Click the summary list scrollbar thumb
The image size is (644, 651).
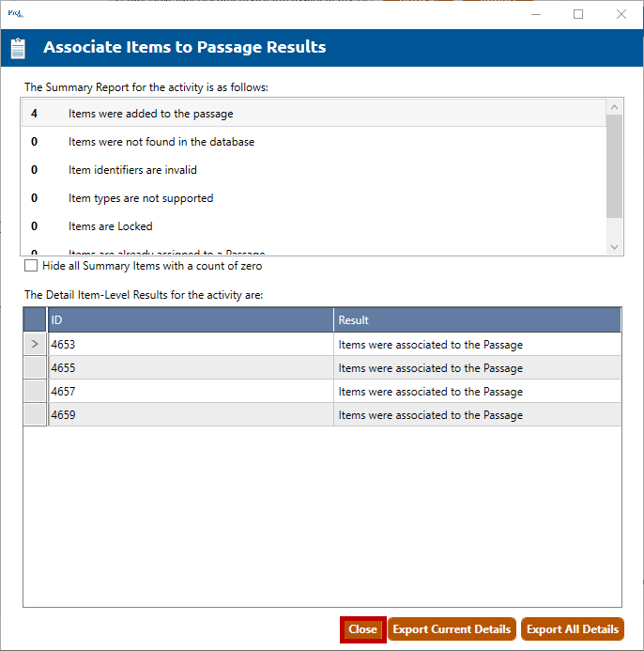[614, 164]
